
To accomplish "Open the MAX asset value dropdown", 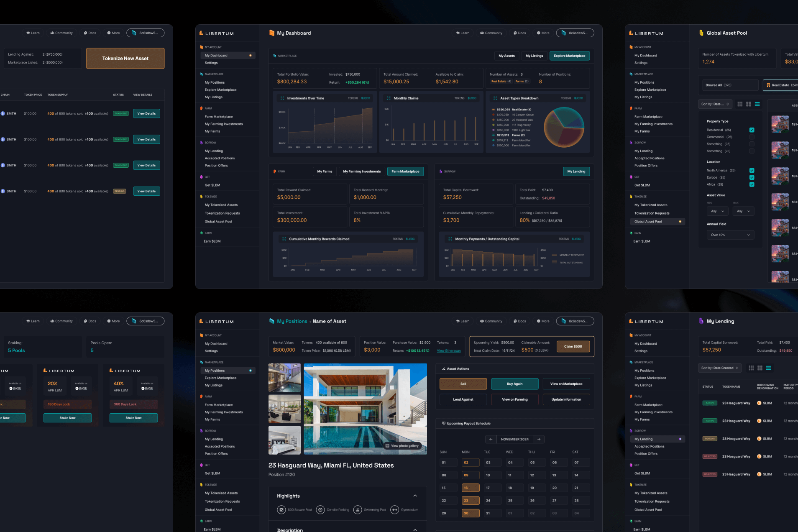I will tap(744, 211).
